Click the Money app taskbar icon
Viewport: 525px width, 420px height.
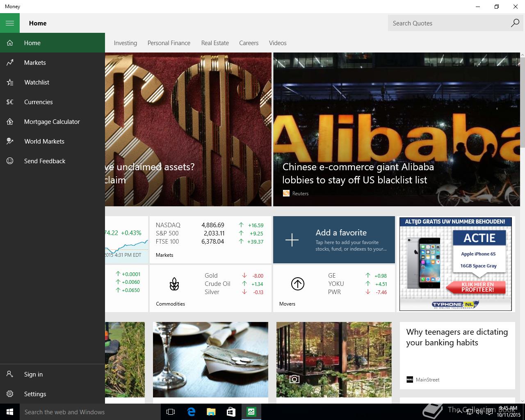(x=251, y=412)
